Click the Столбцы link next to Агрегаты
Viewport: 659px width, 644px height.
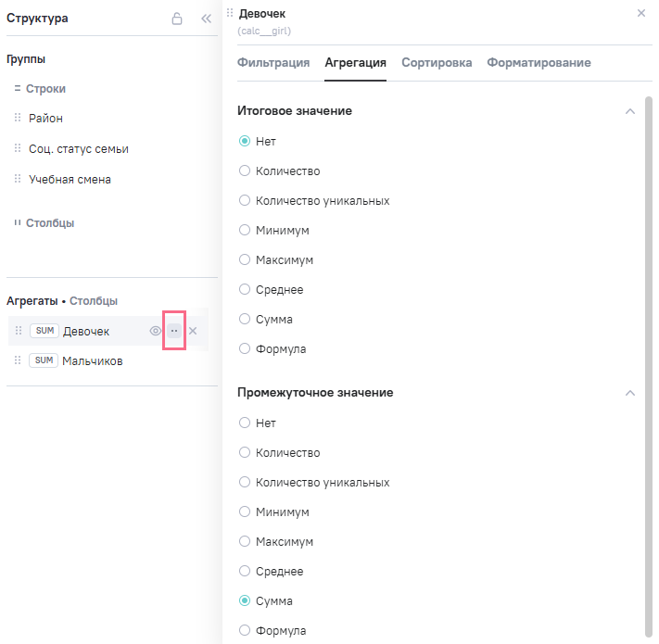tap(94, 301)
